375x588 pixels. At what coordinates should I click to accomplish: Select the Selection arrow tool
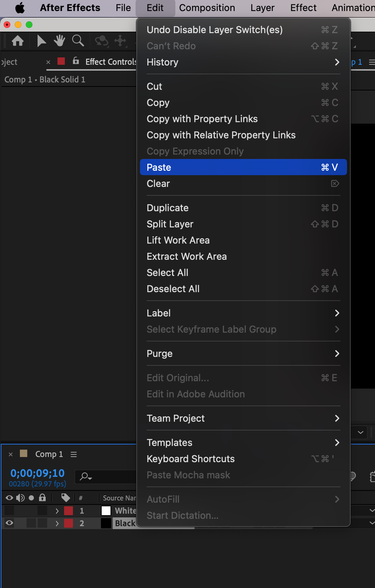point(41,40)
